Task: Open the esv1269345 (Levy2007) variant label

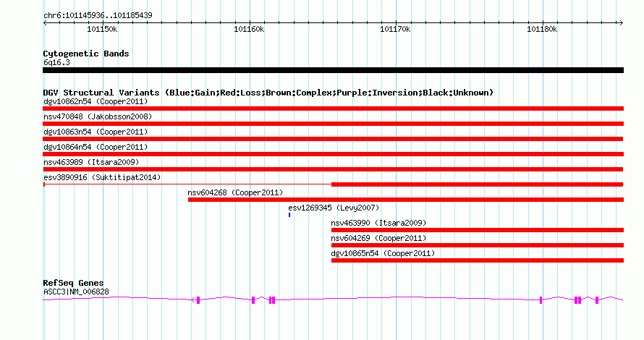Action: tap(334, 208)
